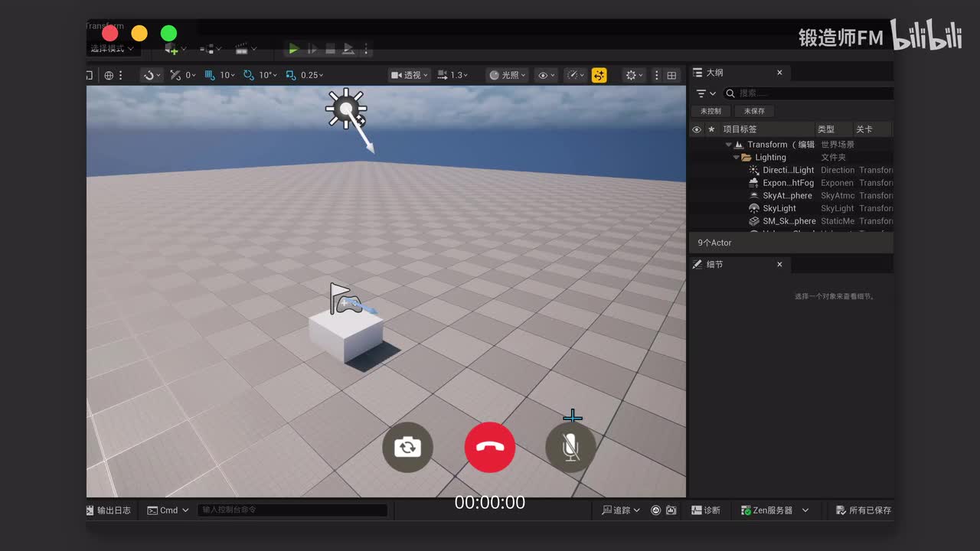
Task: Click the console command input field
Action: 292,510
